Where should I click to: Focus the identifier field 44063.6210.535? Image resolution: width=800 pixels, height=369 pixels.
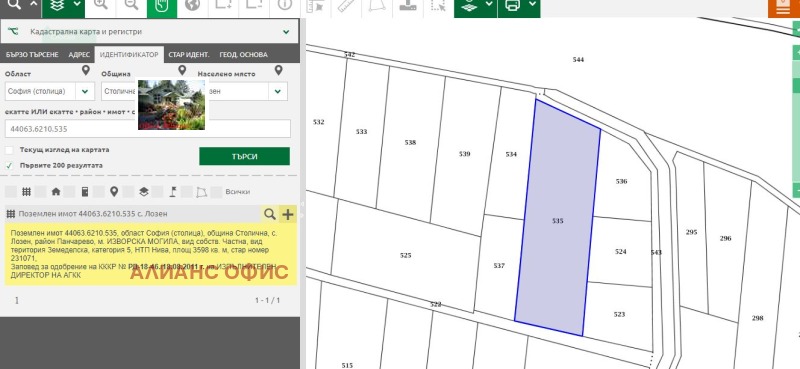click(x=148, y=129)
